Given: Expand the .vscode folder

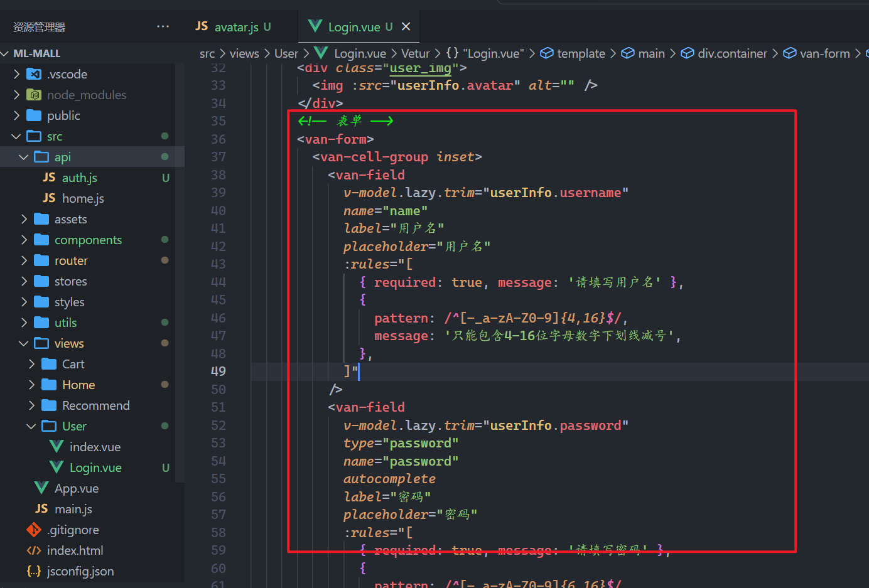Looking at the screenshot, I should 17,74.
